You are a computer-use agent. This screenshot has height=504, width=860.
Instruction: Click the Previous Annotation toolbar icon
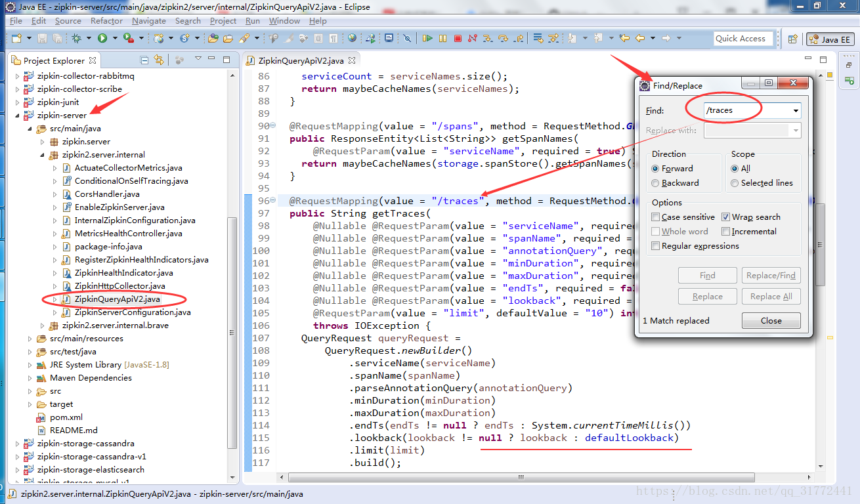click(x=598, y=38)
